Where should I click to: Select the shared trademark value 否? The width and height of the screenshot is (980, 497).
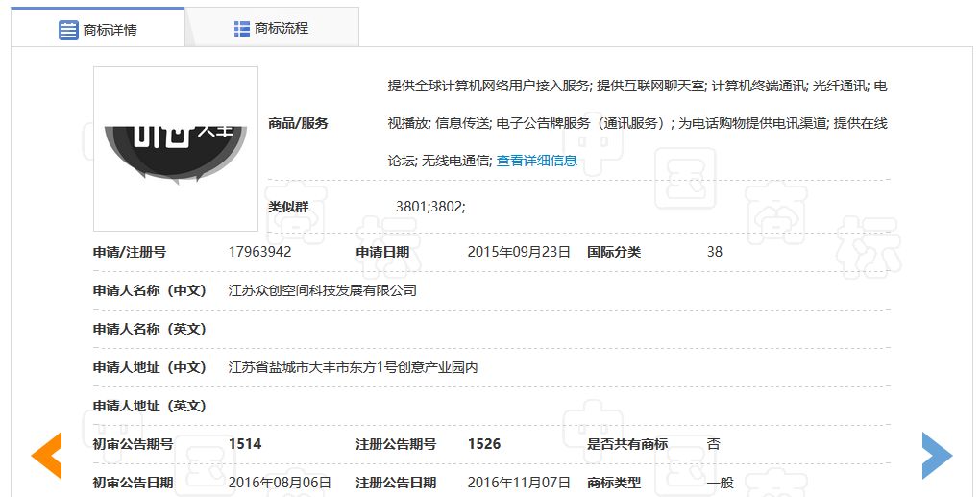click(713, 444)
